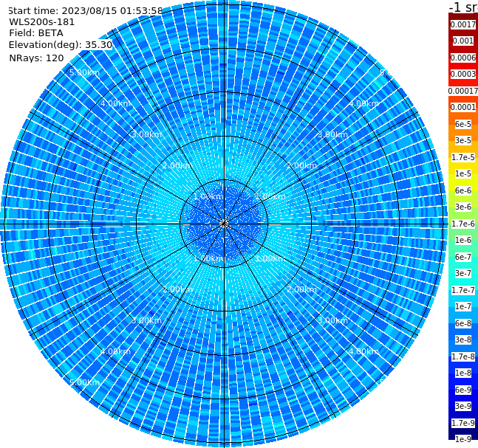Select the 2.00km range label in northeast quadrant

click(x=302, y=165)
